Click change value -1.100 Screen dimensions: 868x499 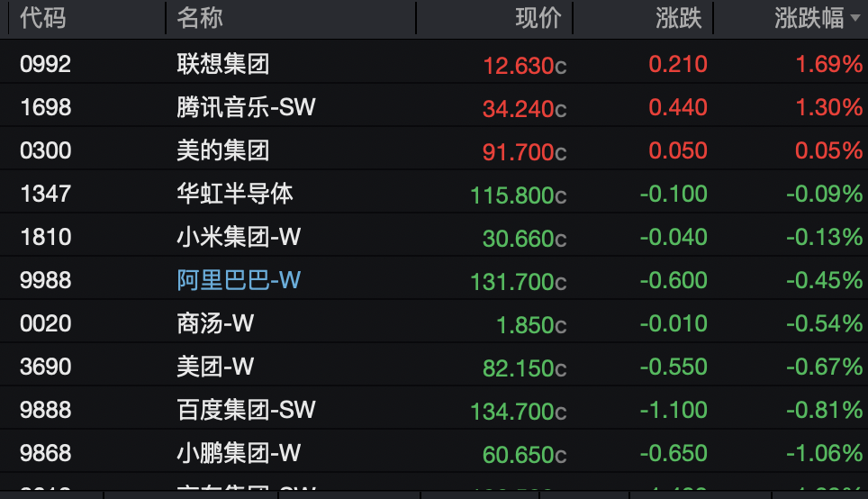(x=674, y=410)
